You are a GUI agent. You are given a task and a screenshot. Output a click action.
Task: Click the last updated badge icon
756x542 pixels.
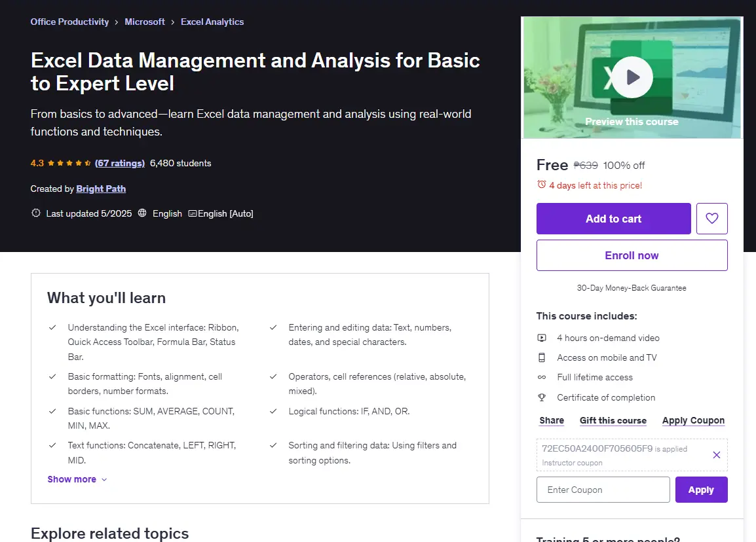tap(35, 213)
